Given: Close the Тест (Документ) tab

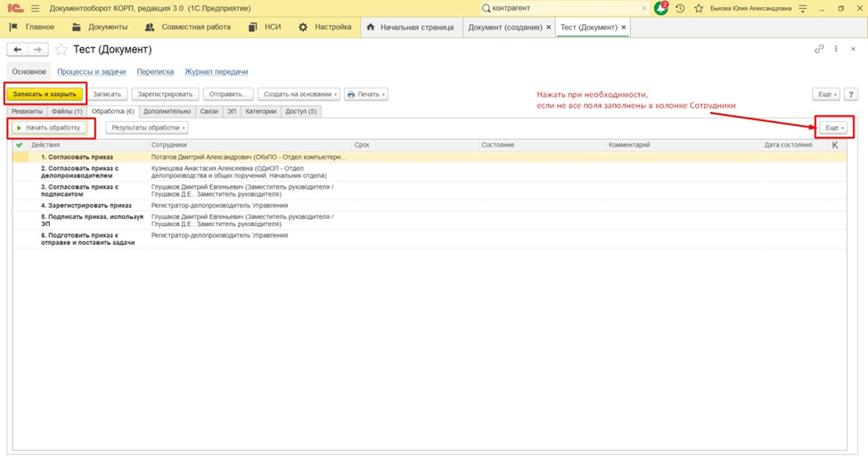Looking at the screenshot, I should (x=624, y=27).
